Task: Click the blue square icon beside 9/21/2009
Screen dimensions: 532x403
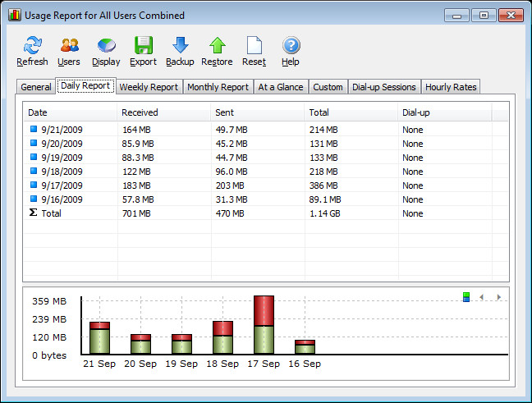Action: (x=33, y=129)
